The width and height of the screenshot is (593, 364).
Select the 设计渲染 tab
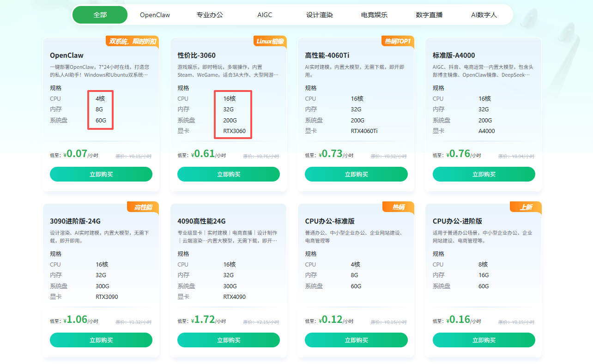(319, 15)
